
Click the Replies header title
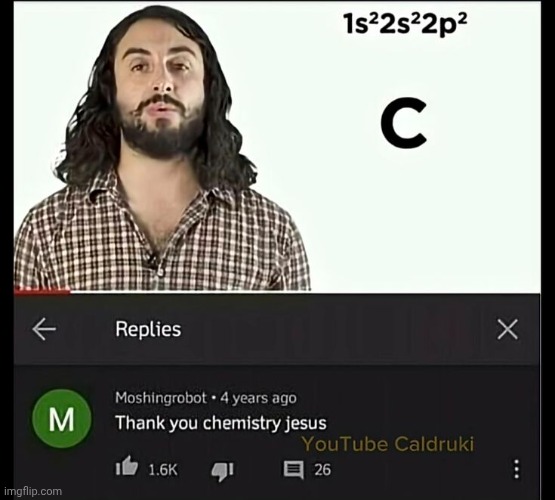148,329
